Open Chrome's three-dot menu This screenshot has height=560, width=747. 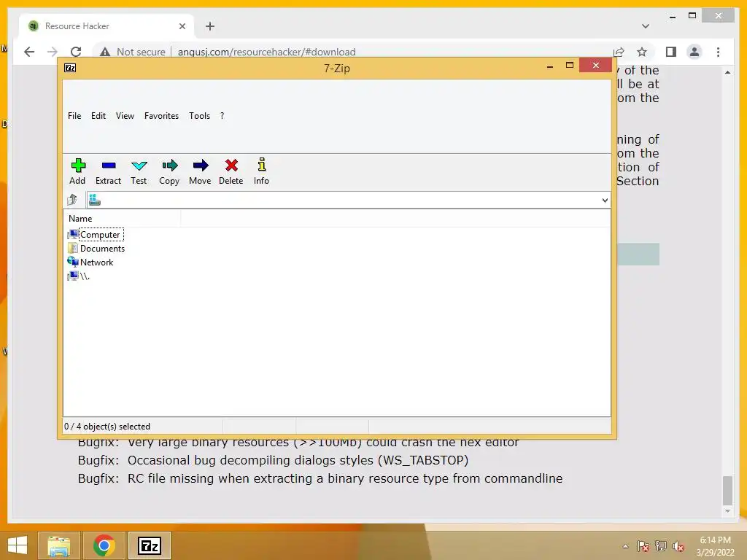click(718, 52)
